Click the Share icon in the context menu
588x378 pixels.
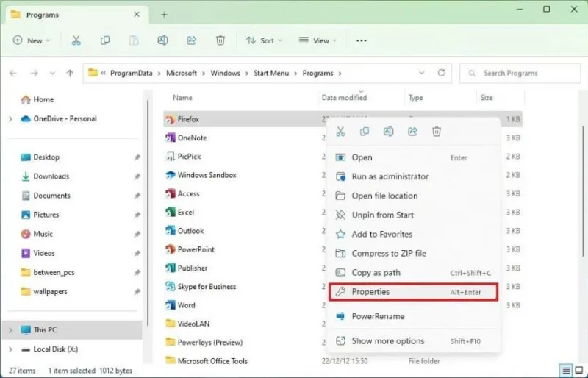(412, 132)
